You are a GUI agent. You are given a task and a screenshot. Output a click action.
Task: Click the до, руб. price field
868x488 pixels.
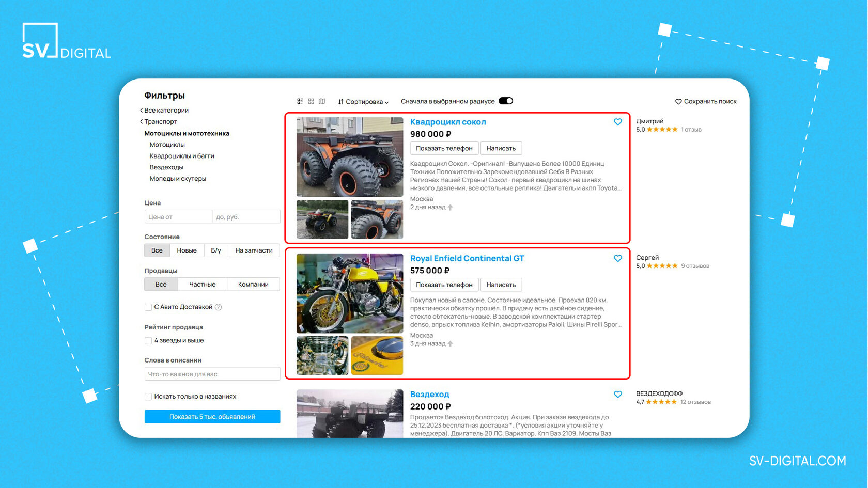point(246,216)
